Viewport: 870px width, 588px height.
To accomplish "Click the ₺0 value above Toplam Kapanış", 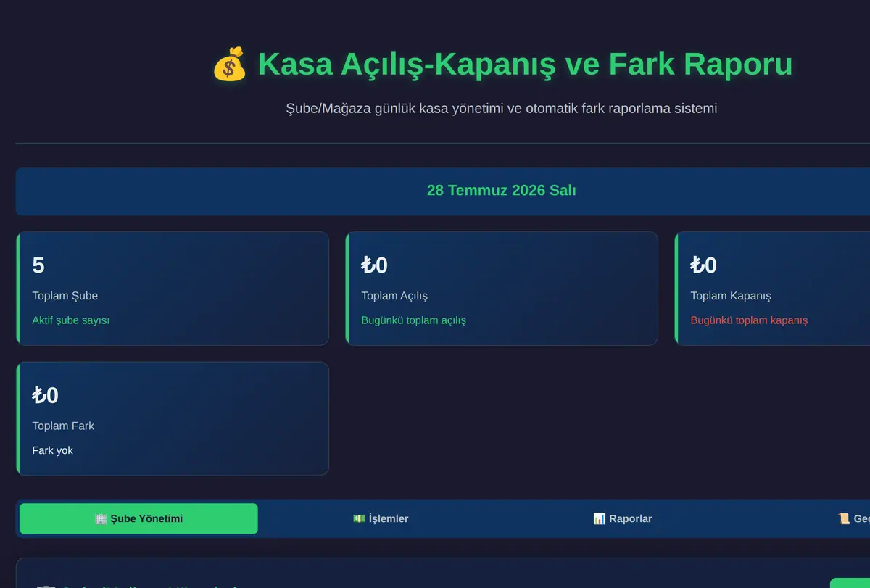I will point(704,265).
